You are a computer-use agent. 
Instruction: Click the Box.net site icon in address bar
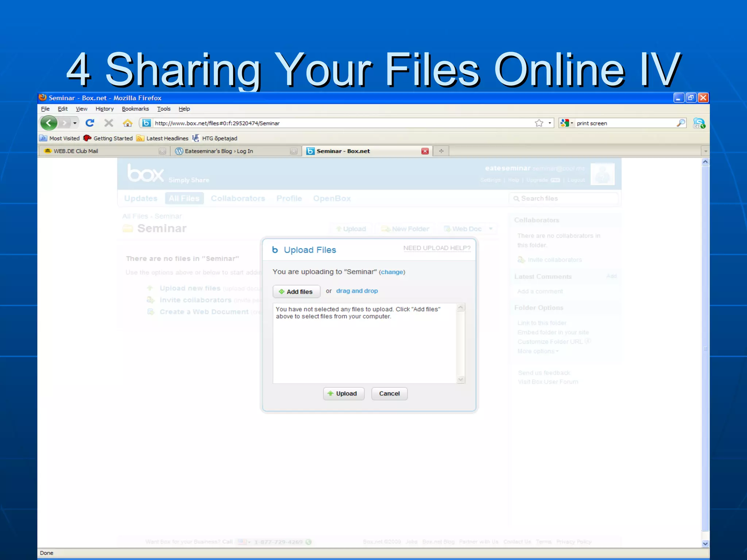[x=146, y=123]
